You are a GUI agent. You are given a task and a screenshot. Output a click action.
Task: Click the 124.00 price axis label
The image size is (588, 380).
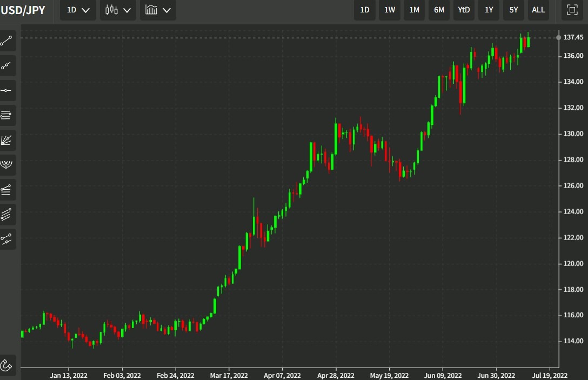[573, 211]
